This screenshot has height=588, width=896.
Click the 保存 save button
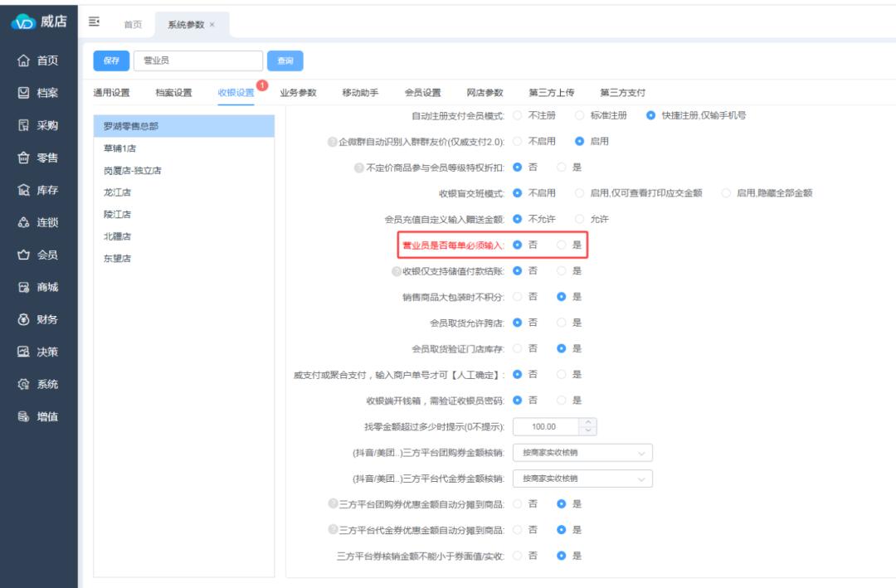click(x=111, y=61)
